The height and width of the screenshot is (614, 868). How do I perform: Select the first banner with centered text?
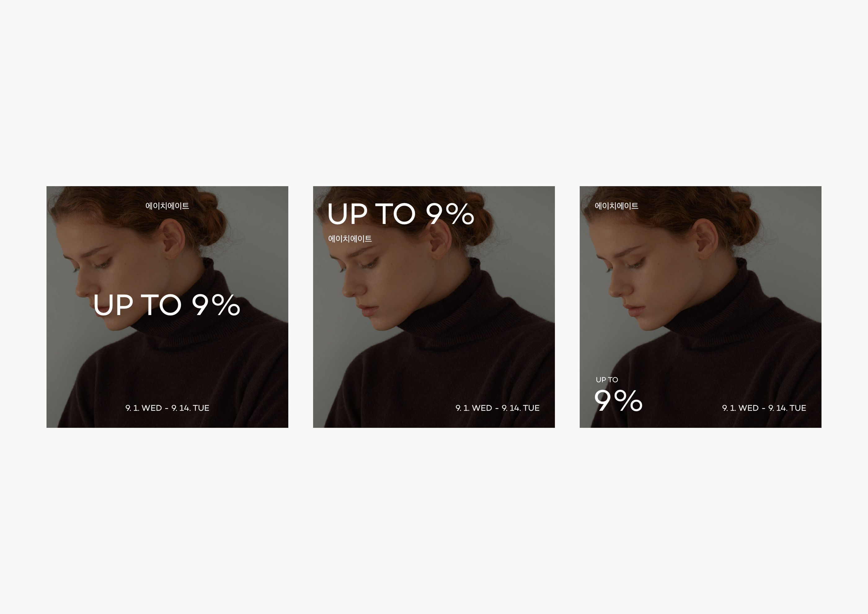coord(167,307)
